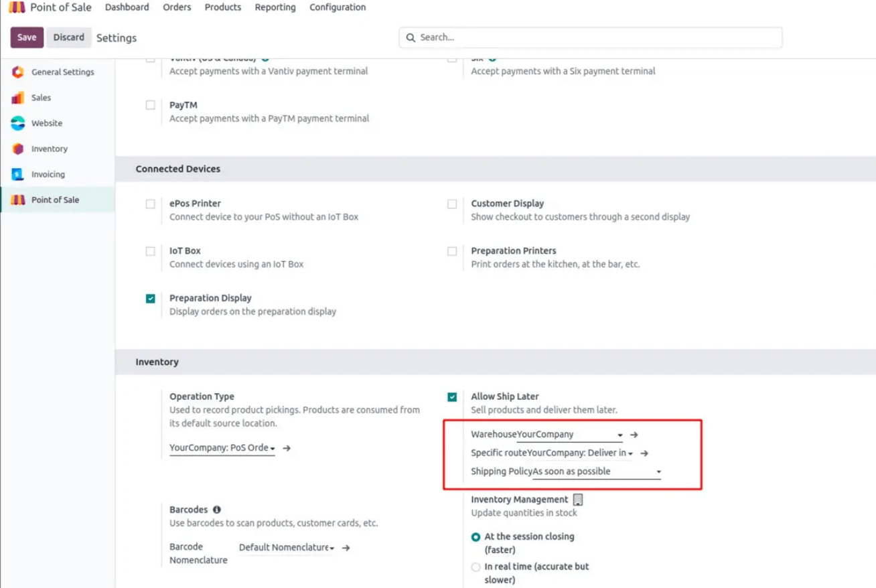Click the Invoicing sidebar icon
The width and height of the screenshot is (876, 588).
click(18, 174)
